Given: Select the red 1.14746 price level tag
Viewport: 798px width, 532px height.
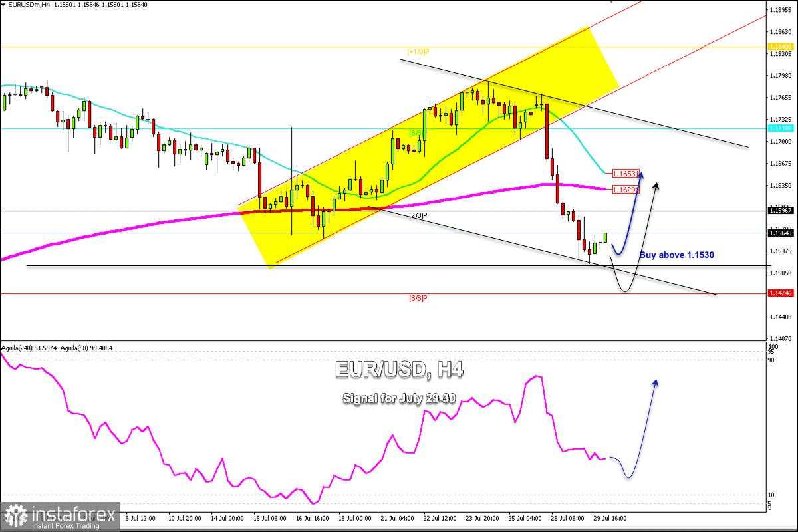Looking at the screenshot, I should (x=779, y=293).
